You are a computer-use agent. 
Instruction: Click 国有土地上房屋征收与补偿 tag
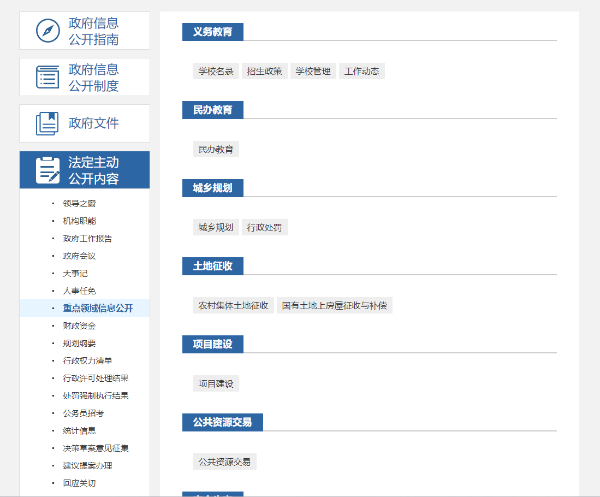(x=335, y=305)
